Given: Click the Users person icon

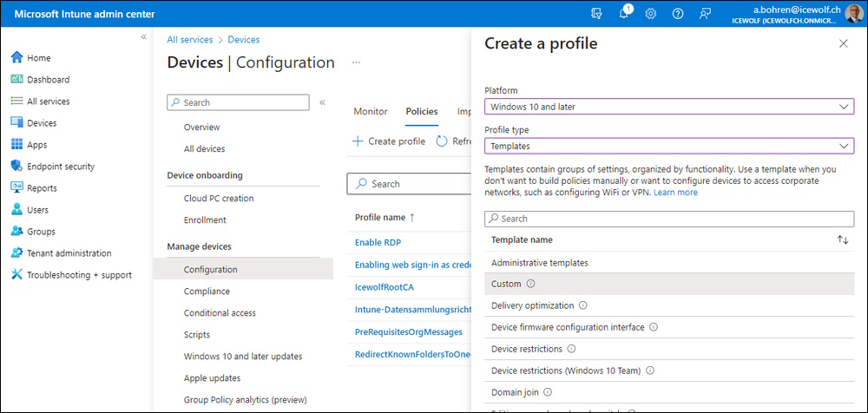Looking at the screenshot, I should click(x=17, y=210).
